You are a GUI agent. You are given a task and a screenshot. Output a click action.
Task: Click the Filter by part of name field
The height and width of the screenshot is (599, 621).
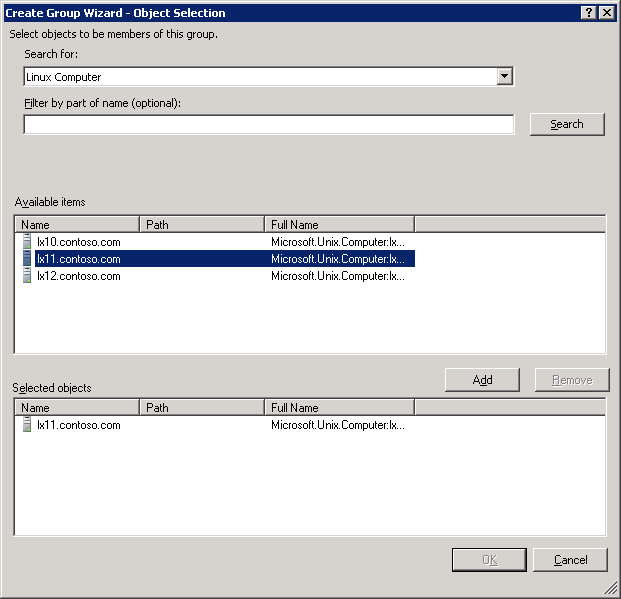point(268,124)
